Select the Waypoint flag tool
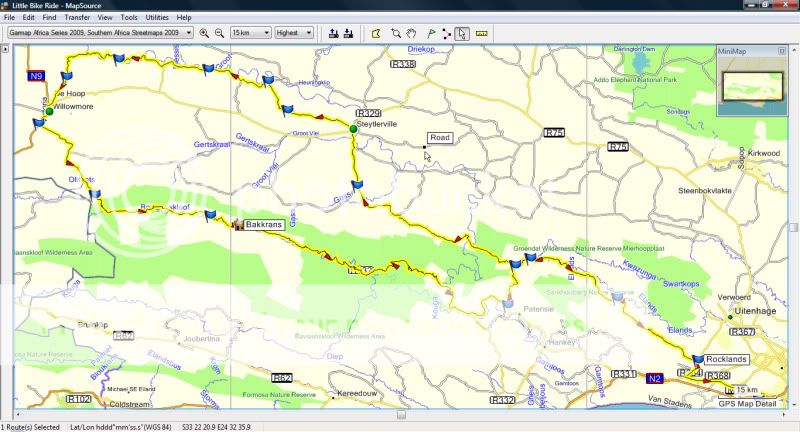 (431, 34)
